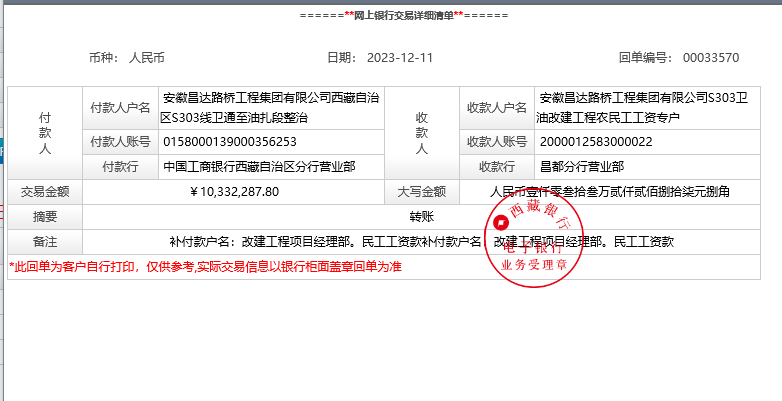Click the 交易金额 label cell
Screen dimensions: 782x401
coord(45,191)
